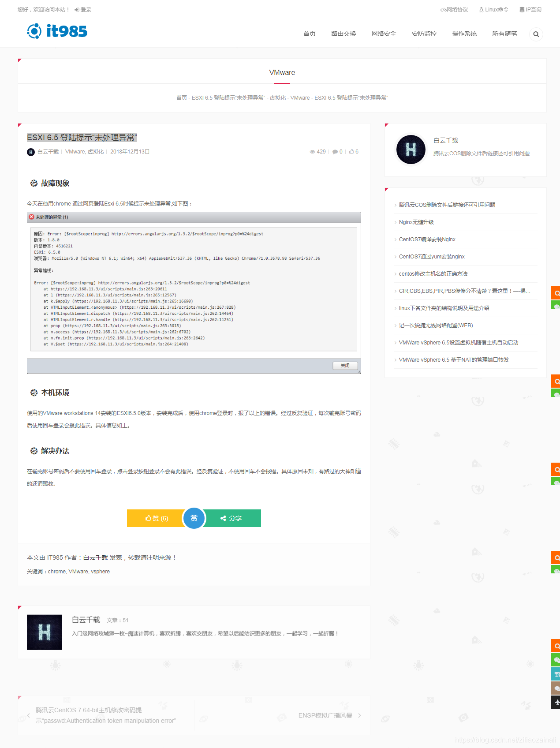Image resolution: width=560 pixels, height=748 pixels.
Task: Open 网络安全 navigation menu
Action: (384, 34)
